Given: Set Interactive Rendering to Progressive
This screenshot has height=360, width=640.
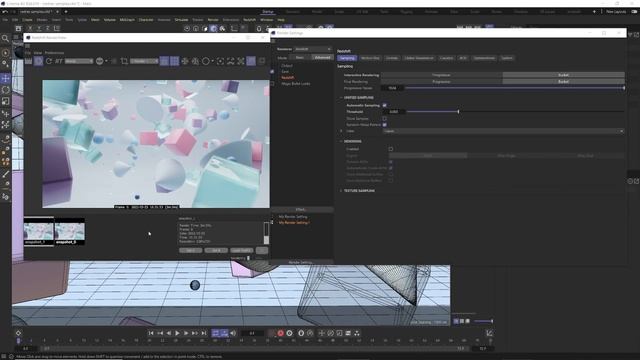Looking at the screenshot, I should click(442, 75).
